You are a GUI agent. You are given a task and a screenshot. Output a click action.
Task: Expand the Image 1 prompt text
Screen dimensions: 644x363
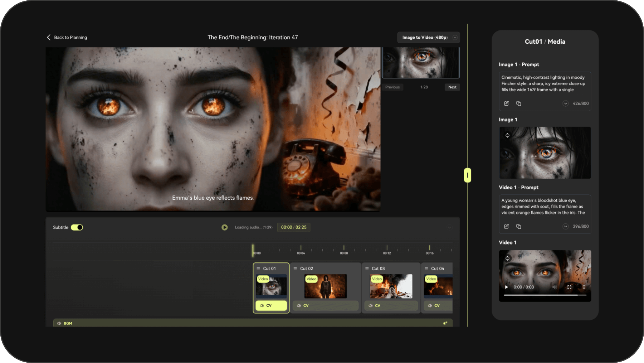tap(565, 103)
